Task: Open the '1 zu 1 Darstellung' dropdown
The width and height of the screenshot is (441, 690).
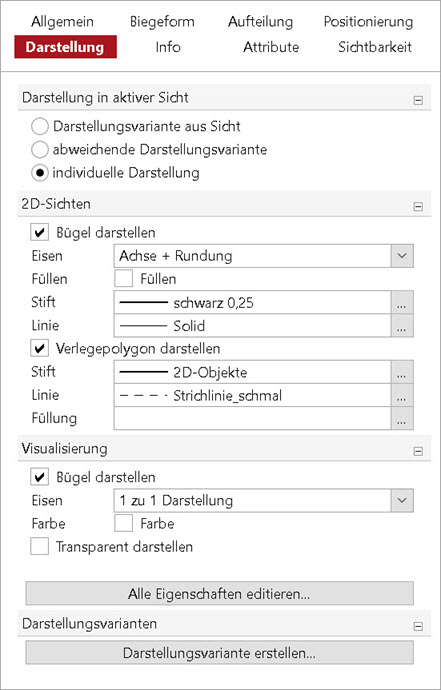Action: 263,500
